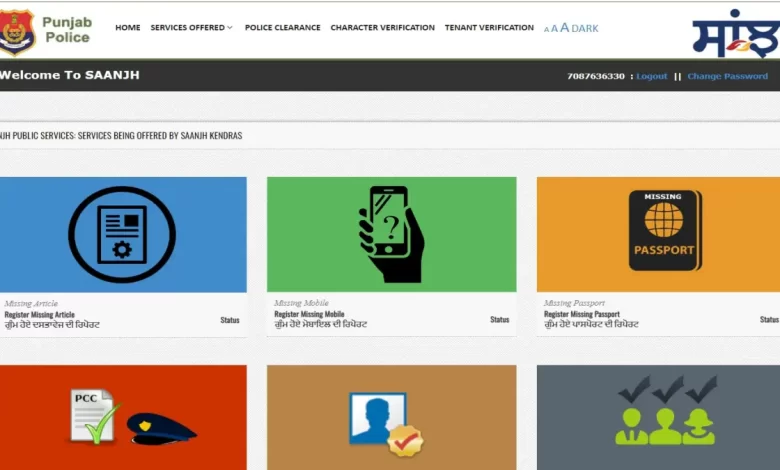Open the Missing Article document icon tile
This screenshot has height=470, width=780.
coord(122,234)
